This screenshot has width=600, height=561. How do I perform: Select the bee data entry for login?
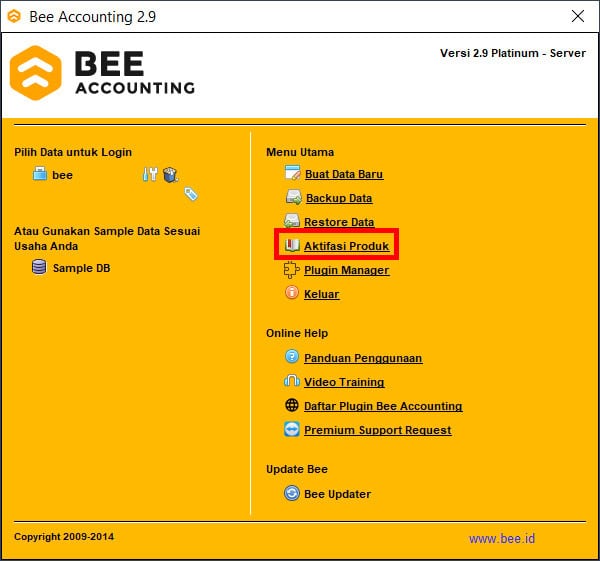click(62, 174)
